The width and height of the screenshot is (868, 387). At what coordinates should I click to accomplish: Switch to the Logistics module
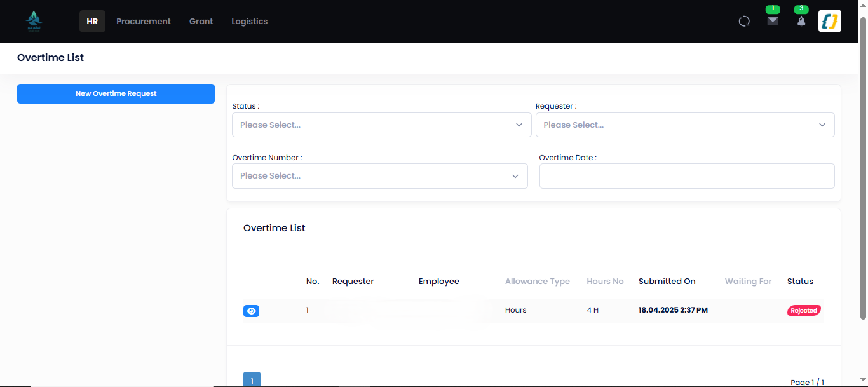point(249,21)
